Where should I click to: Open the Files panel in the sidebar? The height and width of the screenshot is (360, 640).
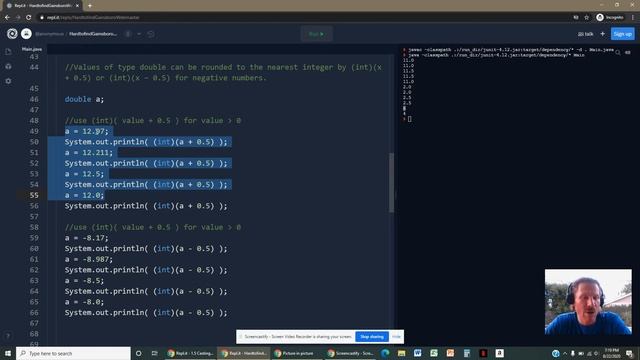tap(8, 51)
